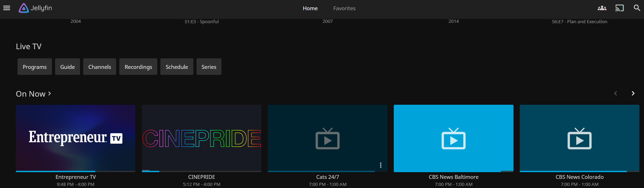This screenshot has width=644, height=188.
Task: Open the Schedule button
Action: tap(177, 67)
